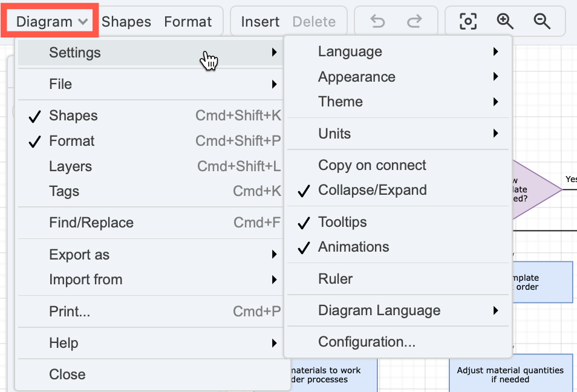Select the Zoom In magnifier icon
The height and width of the screenshot is (392, 577).
[505, 21]
